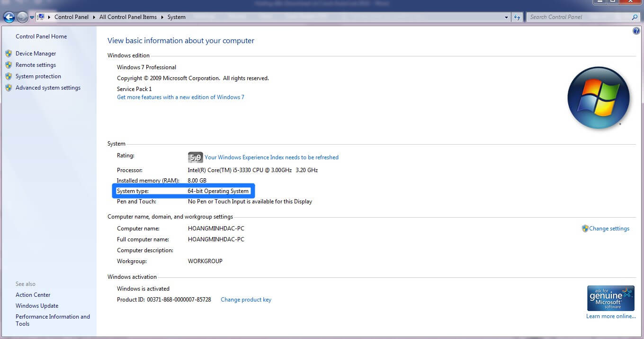Click the magnifier icon in the search box
Image resolution: width=644 pixels, height=339 pixels.
click(635, 17)
